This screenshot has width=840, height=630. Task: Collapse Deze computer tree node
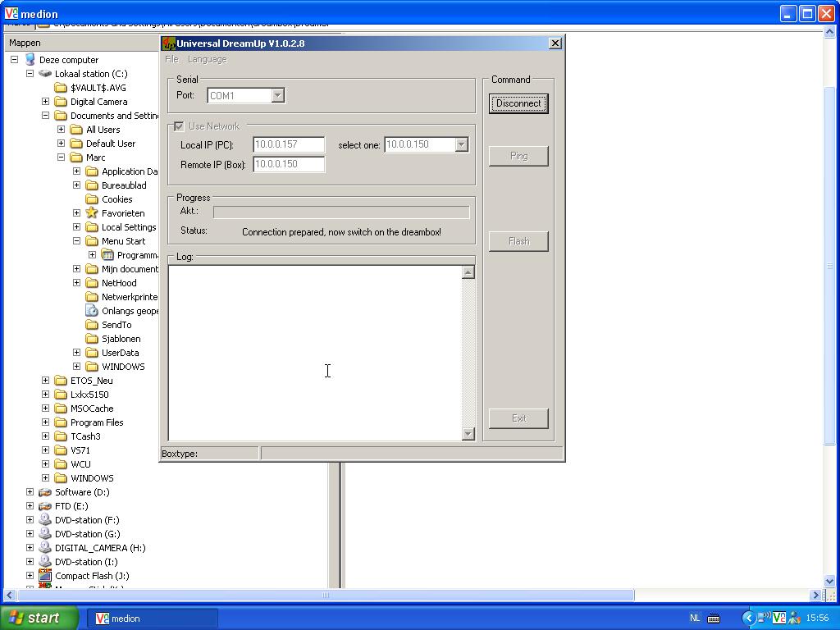point(15,59)
